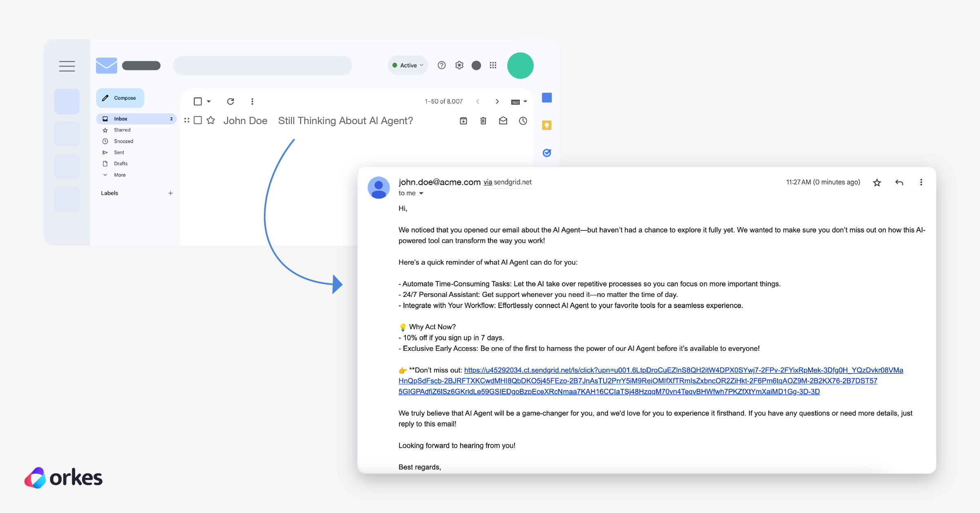Expand More in the folder list
980x513 pixels.
click(120, 175)
